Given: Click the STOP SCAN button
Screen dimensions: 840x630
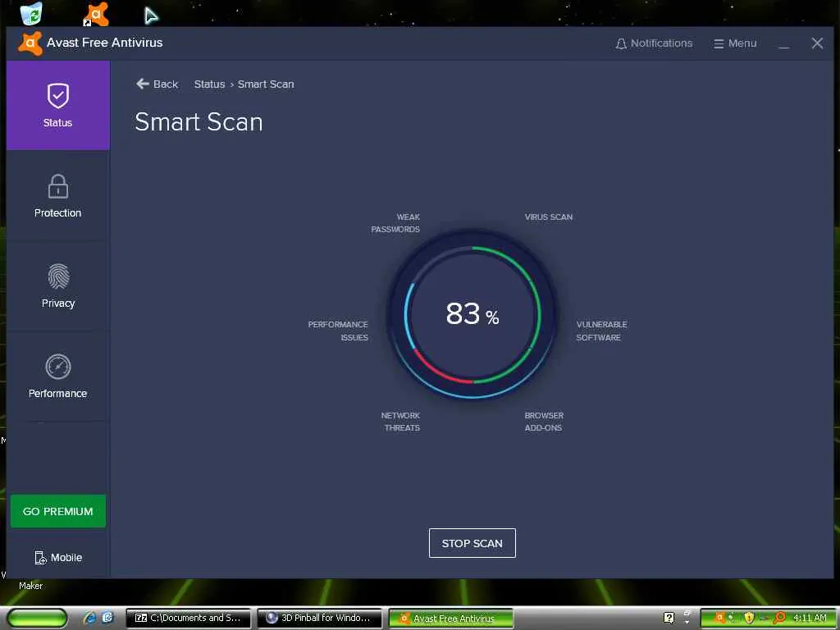Looking at the screenshot, I should pos(472,543).
